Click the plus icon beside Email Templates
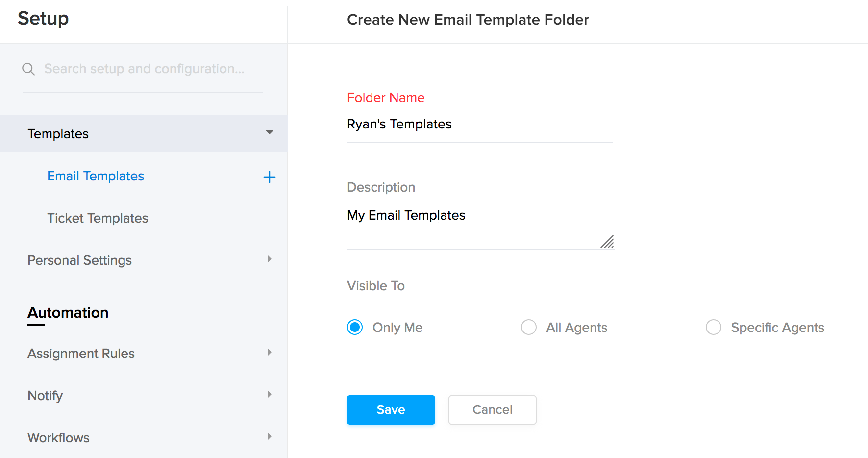Screen dimensions: 868x458 point(270,177)
